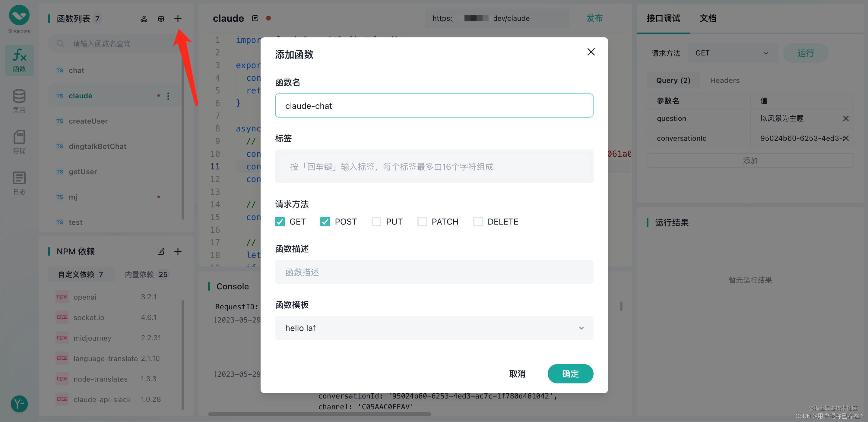Uncheck the POST request method

coord(325,221)
